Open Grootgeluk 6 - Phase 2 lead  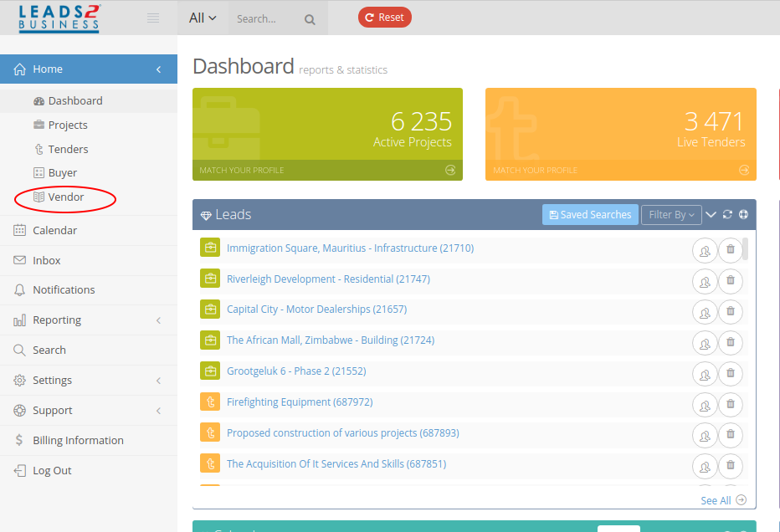pyautogui.click(x=296, y=371)
